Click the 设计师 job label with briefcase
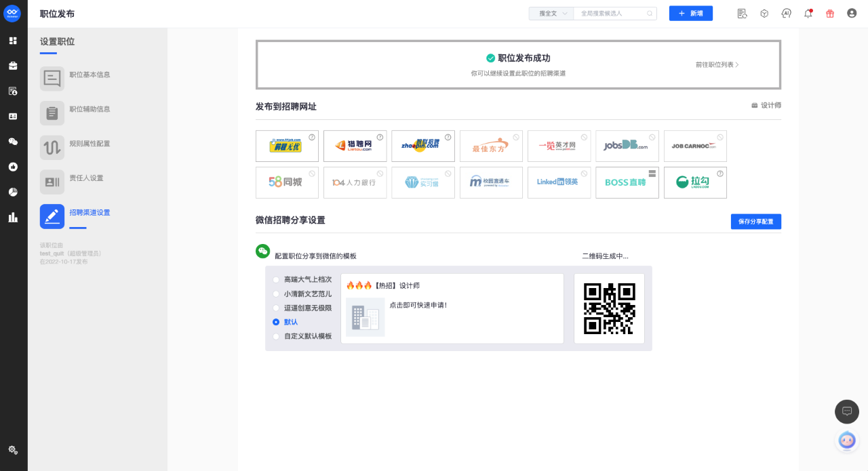 click(x=766, y=105)
